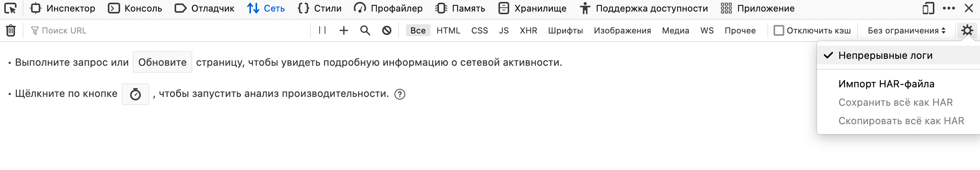980x170 pixels.
Task: Open the Хранилище tab
Action: pyautogui.click(x=532, y=8)
